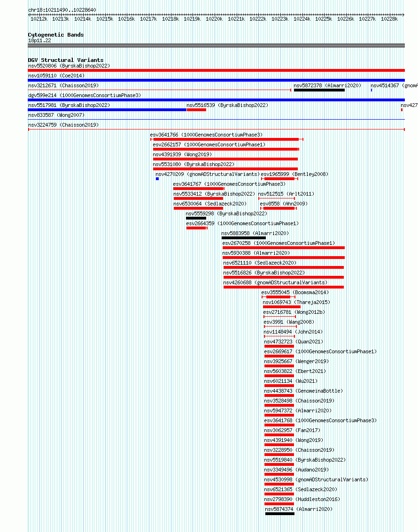
Task: Click esv2662157 (1000GenomesConsortiumPhase1) label
Action: (209, 144)
